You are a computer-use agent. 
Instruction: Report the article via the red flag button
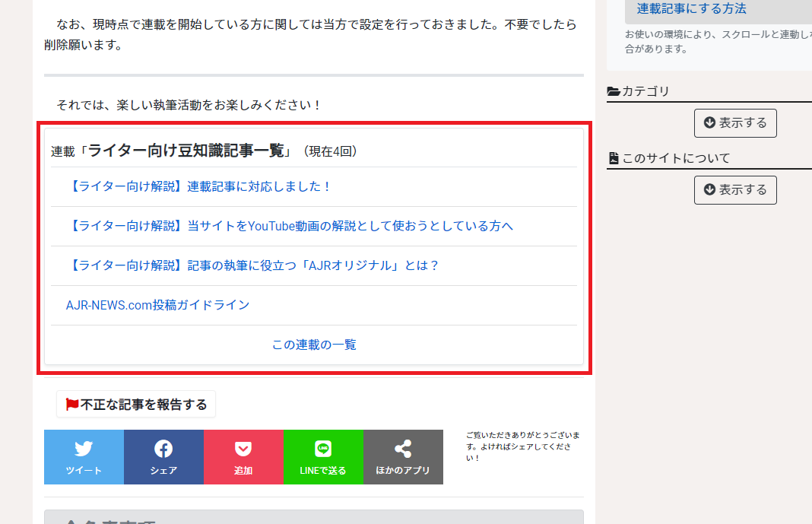coord(136,405)
